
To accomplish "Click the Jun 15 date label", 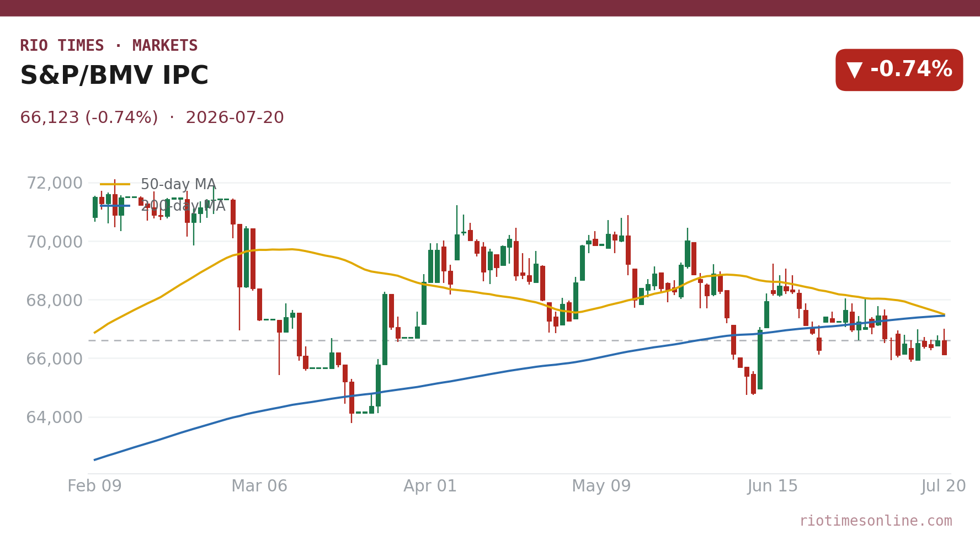I will (x=773, y=486).
